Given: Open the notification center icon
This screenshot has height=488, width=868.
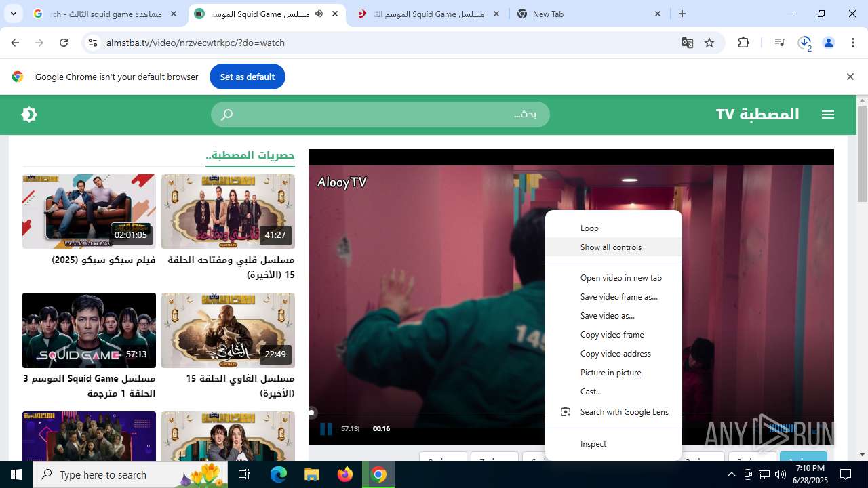Looking at the screenshot, I should point(846,474).
